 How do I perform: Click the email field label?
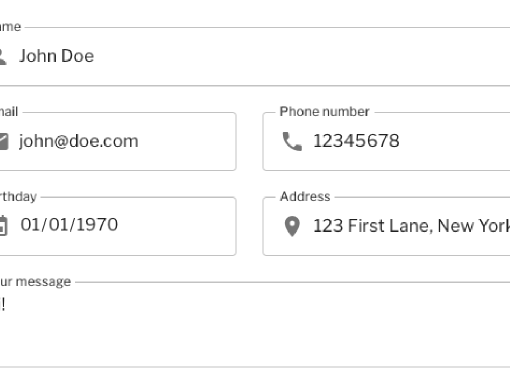coord(9,111)
